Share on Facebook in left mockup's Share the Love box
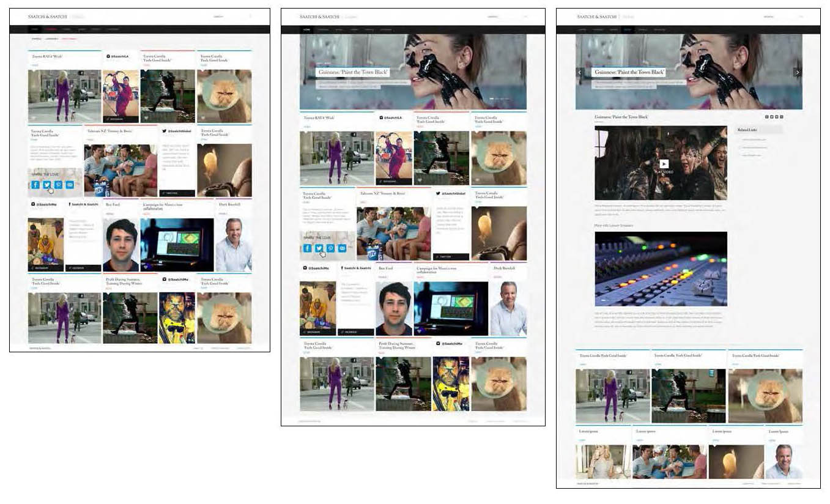 coord(35,185)
